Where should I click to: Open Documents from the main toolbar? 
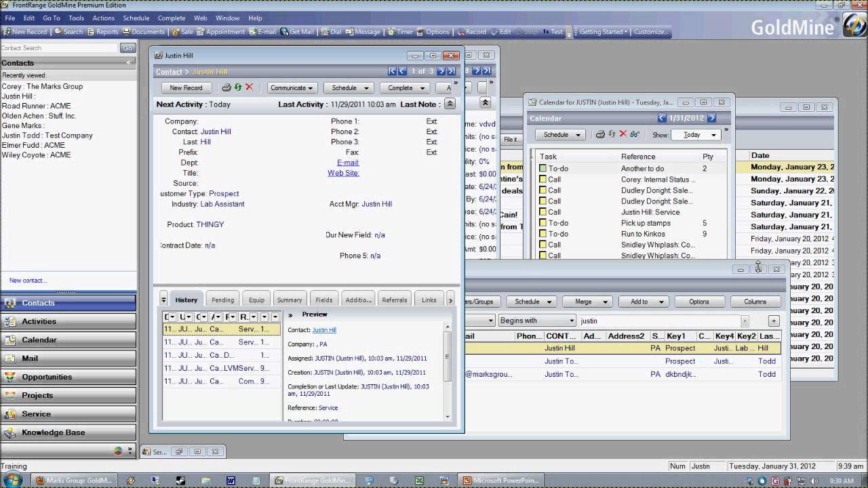point(144,32)
